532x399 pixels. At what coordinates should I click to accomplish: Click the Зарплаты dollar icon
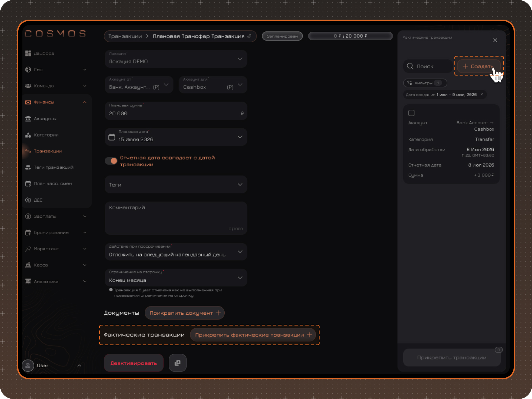(x=28, y=216)
